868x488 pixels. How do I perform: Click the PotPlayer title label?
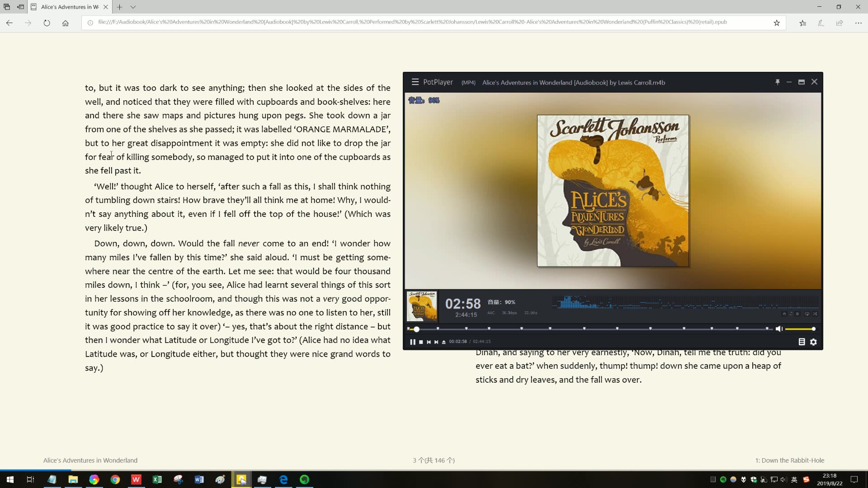(x=438, y=82)
